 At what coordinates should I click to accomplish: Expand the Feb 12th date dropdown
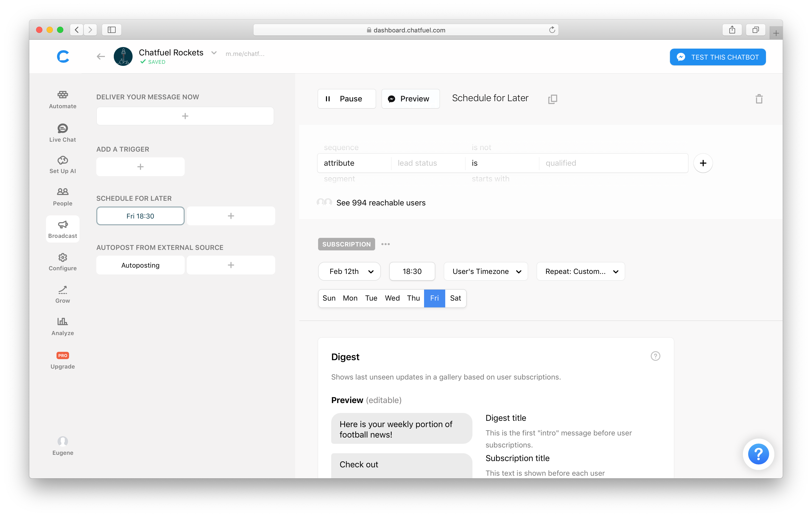tap(349, 271)
